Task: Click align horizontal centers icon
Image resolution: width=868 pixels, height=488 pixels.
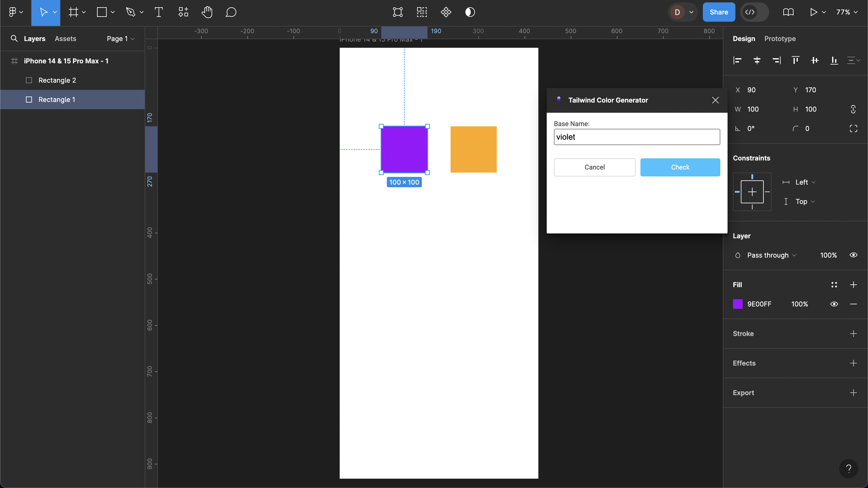Action: 757,60
